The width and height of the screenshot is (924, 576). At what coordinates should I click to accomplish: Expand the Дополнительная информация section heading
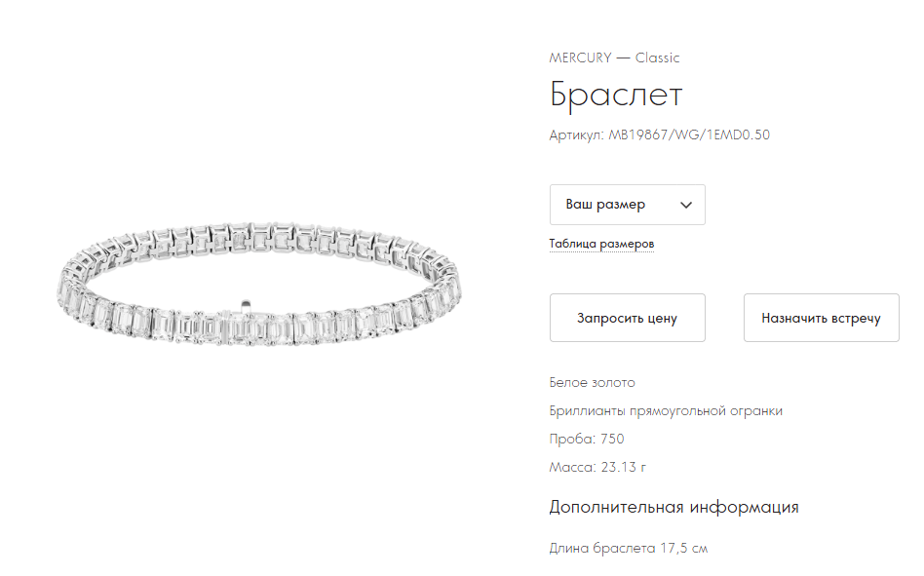click(674, 507)
